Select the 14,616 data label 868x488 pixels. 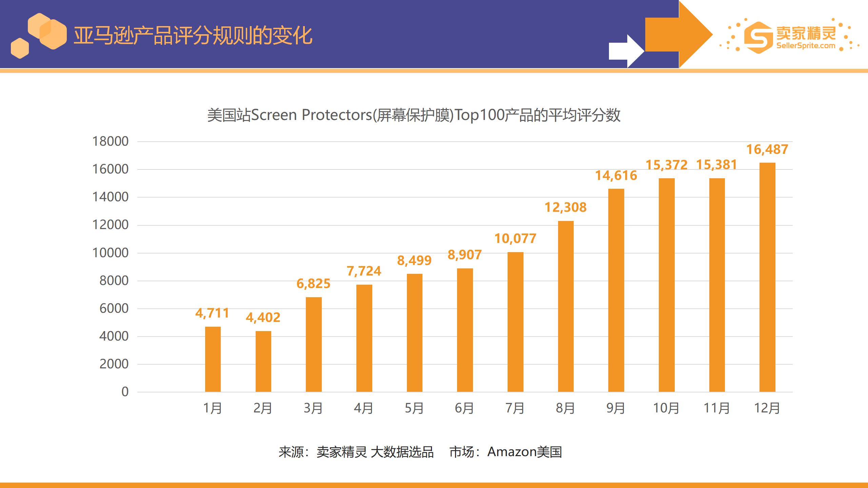pyautogui.click(x=616, y=176)
